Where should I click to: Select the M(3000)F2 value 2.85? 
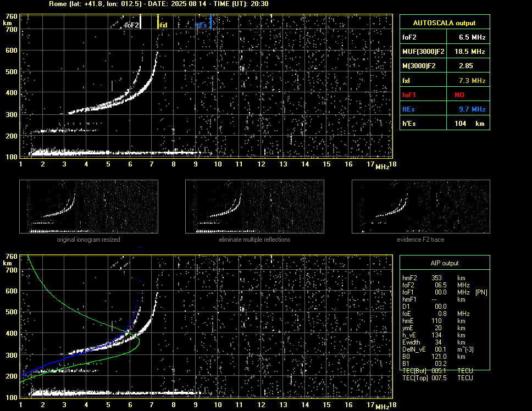click(466, 66)
